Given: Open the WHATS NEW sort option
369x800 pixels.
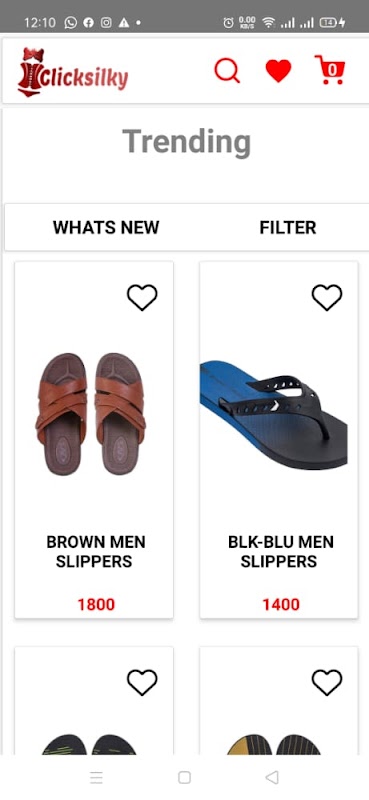Looking at the screenshot, I should coord(106,227).
